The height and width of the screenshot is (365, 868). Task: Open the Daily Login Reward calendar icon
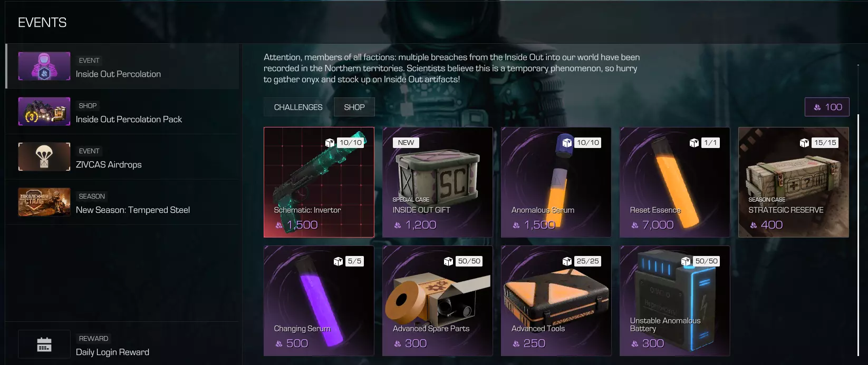[44, 344]
